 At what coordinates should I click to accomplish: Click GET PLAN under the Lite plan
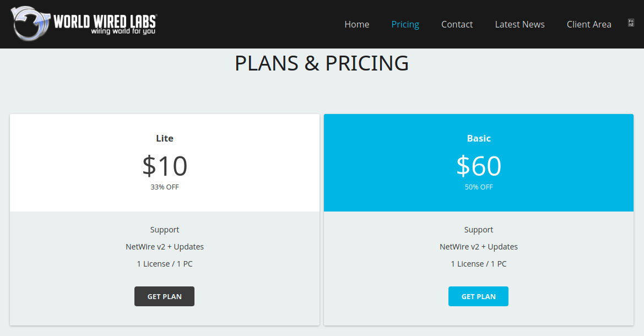164,296
